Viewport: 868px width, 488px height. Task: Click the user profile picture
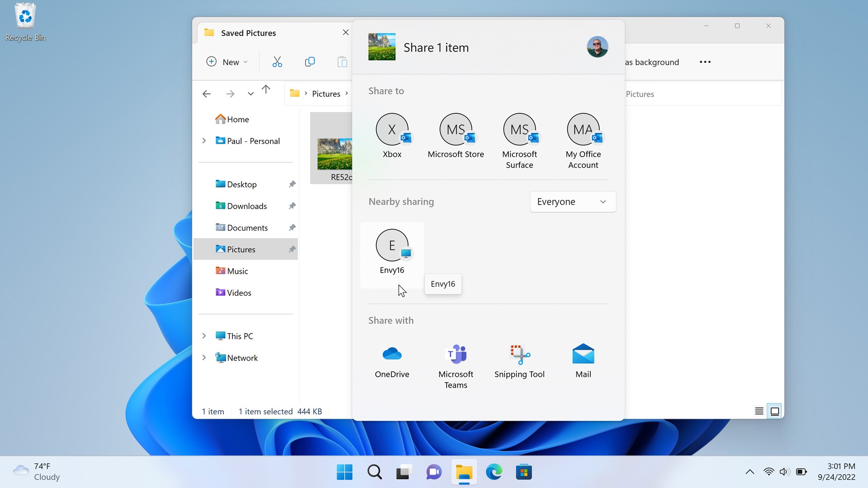pyautogui.click(x=597, y=47)
